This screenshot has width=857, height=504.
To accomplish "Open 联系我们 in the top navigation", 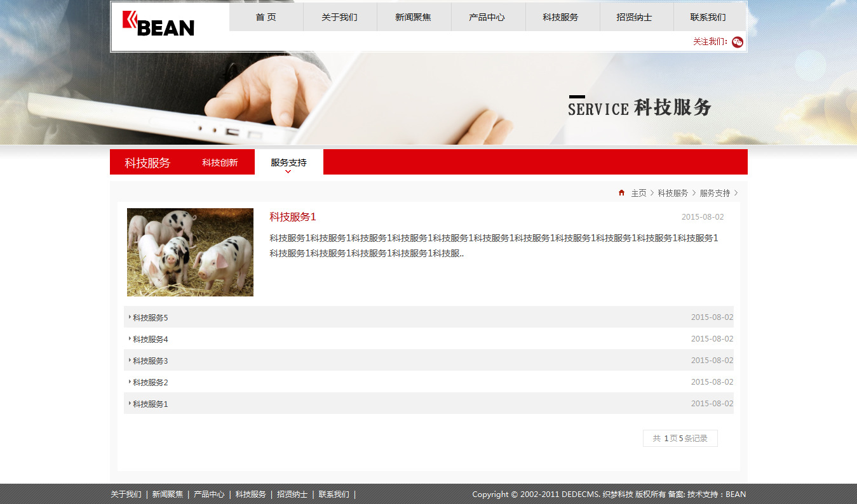I will point(708,17).
